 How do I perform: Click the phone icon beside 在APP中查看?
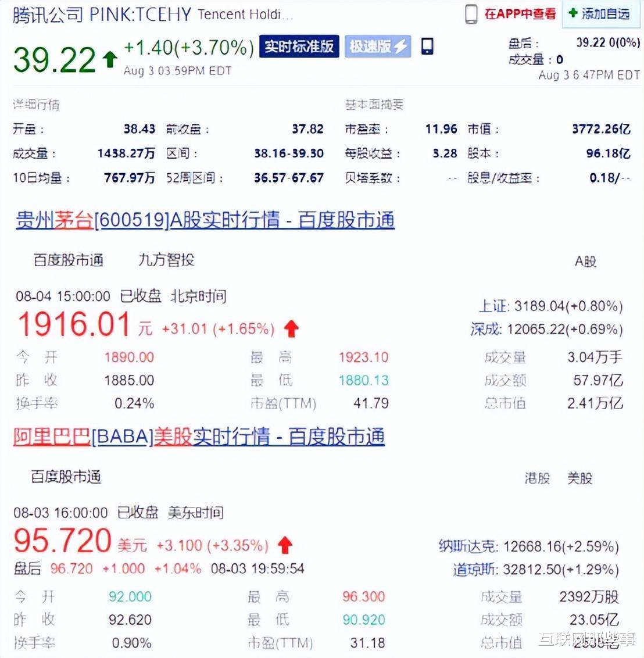coord(471,14)
